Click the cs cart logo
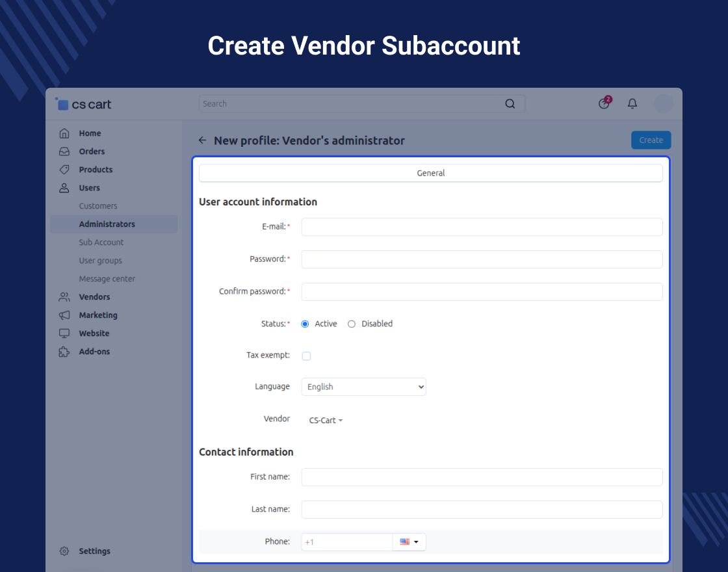 [x=83, y=104]
